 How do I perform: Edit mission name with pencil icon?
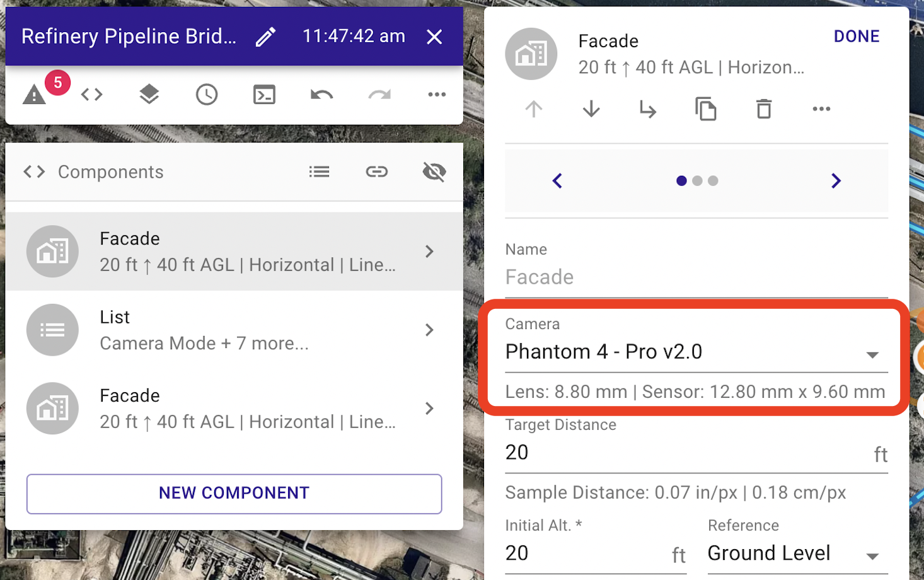pos(266,37)
